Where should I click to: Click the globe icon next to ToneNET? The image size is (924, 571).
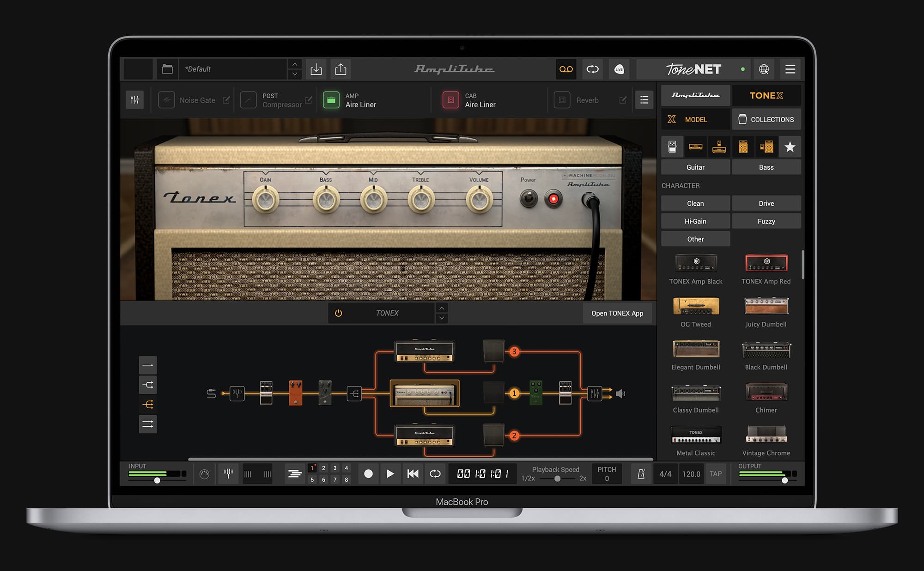(x=765, y=69)
